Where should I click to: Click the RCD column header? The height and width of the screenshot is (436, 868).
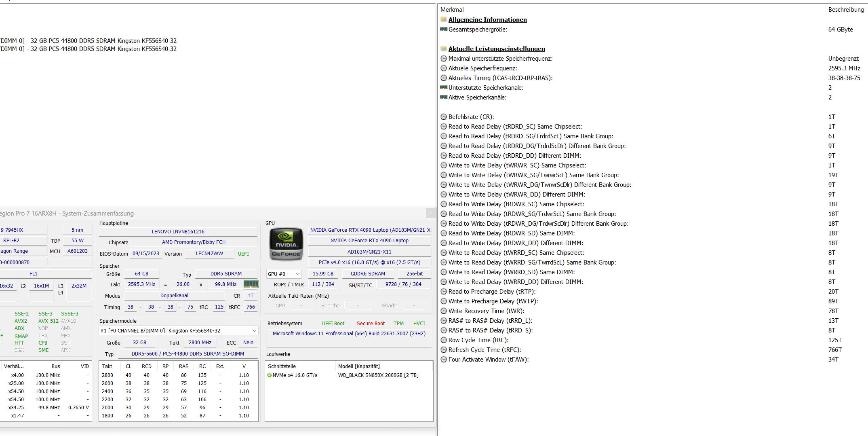tap(147, 366)
